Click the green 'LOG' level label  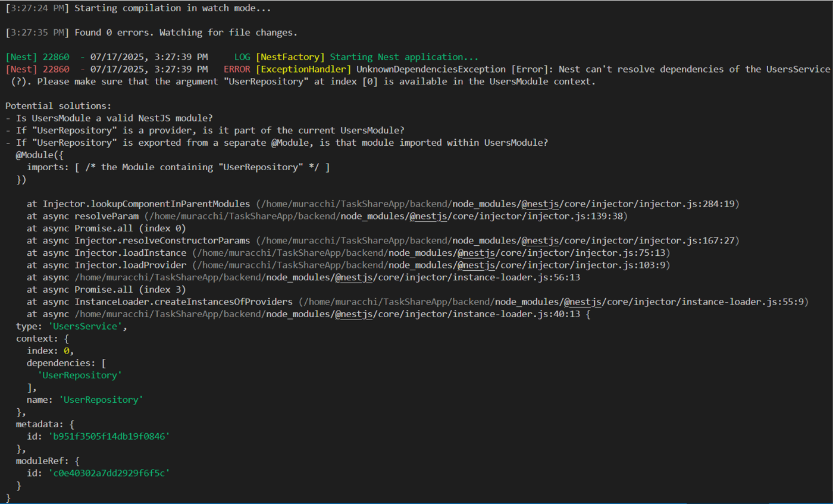click(242, 58)
